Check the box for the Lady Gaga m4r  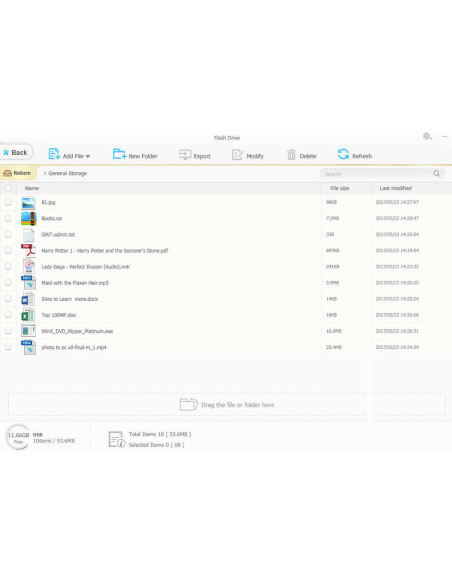[x=8, y=266]
